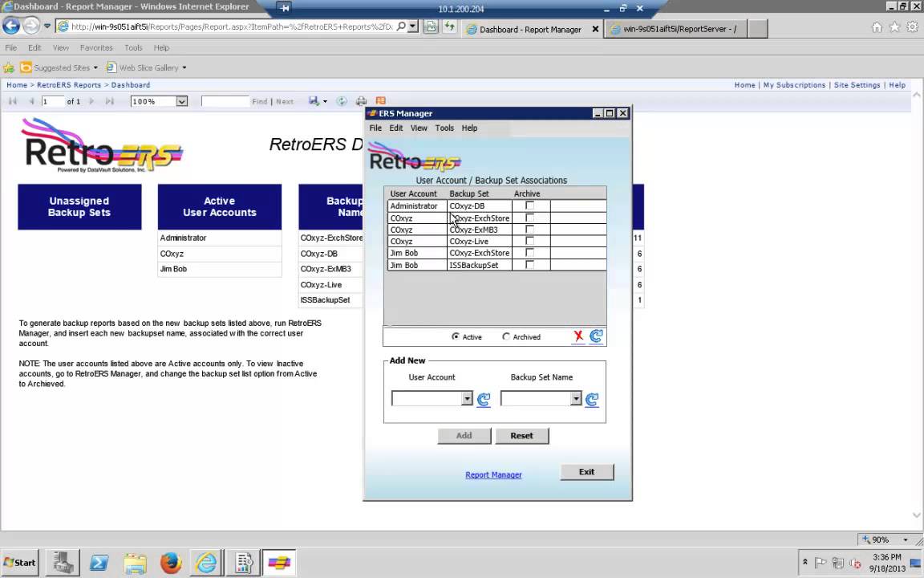Print the dashboard report
This screenshot has width=924, height=578.
(x=361, y=101)
